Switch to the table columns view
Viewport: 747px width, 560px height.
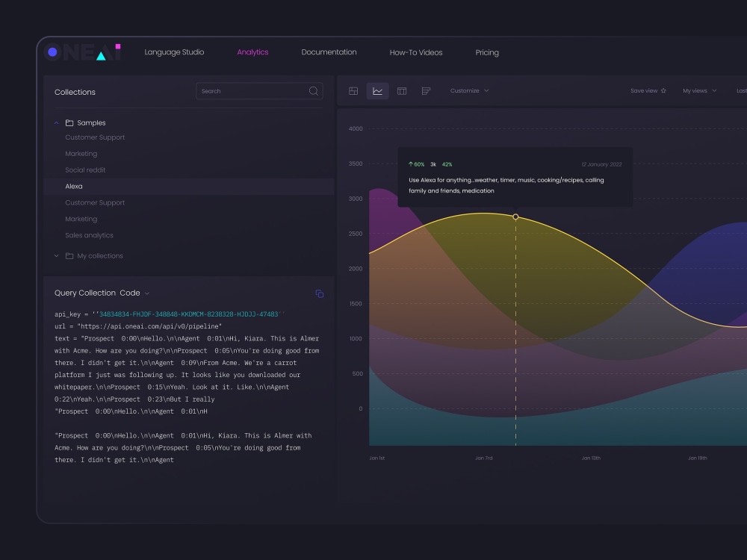402,91
